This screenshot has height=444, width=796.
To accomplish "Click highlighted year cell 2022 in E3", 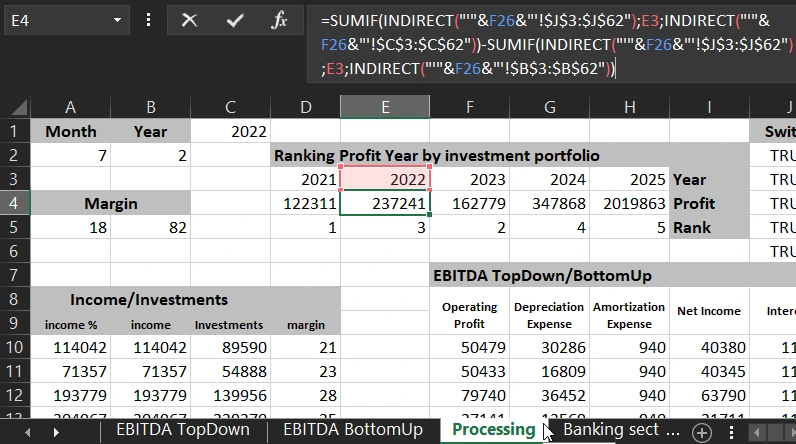I will [385, 180].
